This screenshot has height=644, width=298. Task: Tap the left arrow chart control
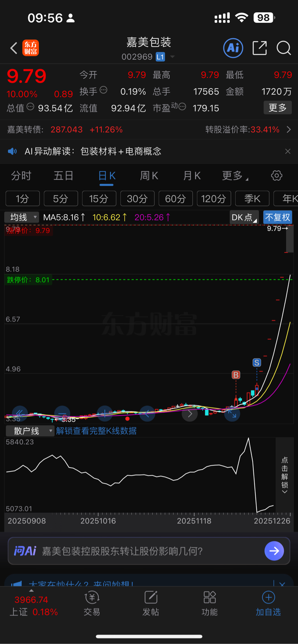coord(147,413)
